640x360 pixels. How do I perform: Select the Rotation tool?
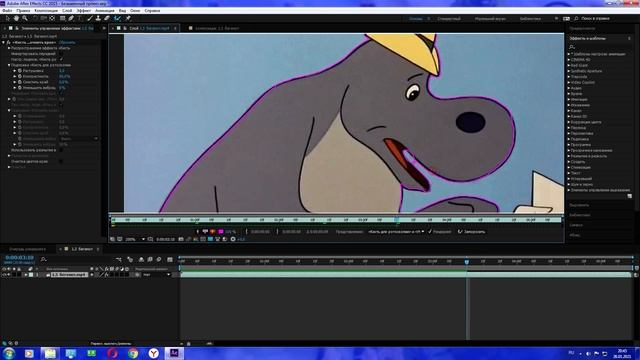coord(35,18)
